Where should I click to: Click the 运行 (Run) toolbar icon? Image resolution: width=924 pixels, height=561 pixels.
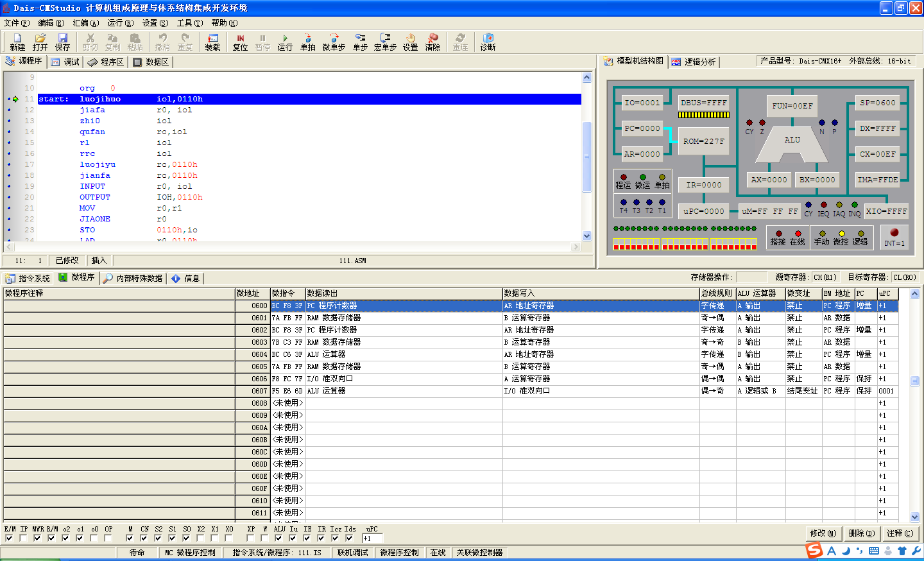tap(285, 42)
